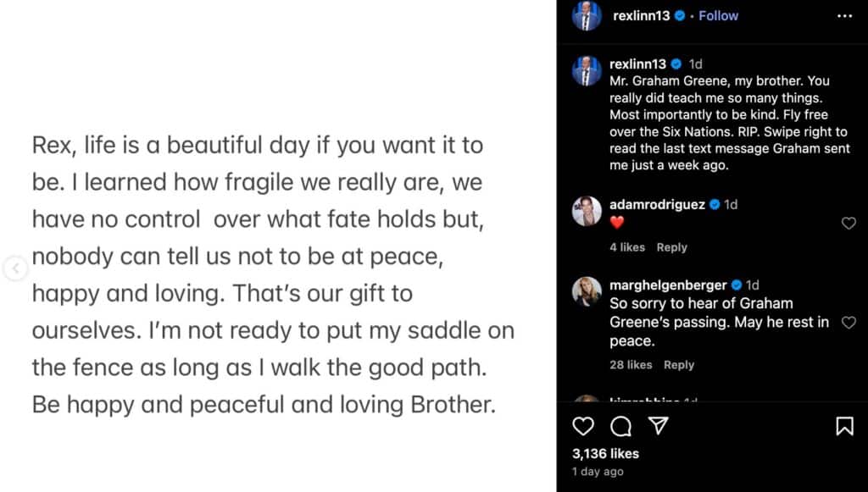Viewport: 868px width, 492px height.
Task: View who liked adamrodriguez's comment (4 likes)
Action: point(627,247)
